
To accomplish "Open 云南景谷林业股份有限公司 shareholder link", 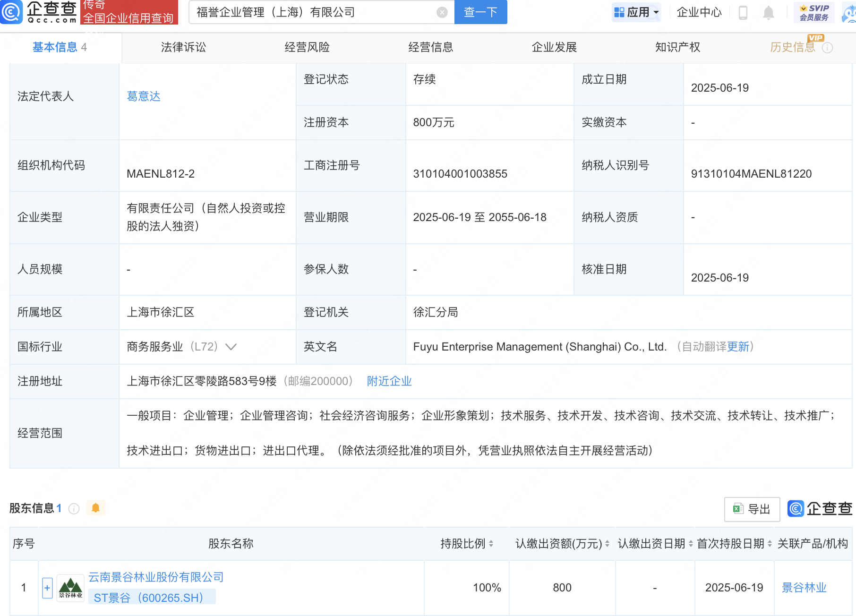I will [156, 577].
